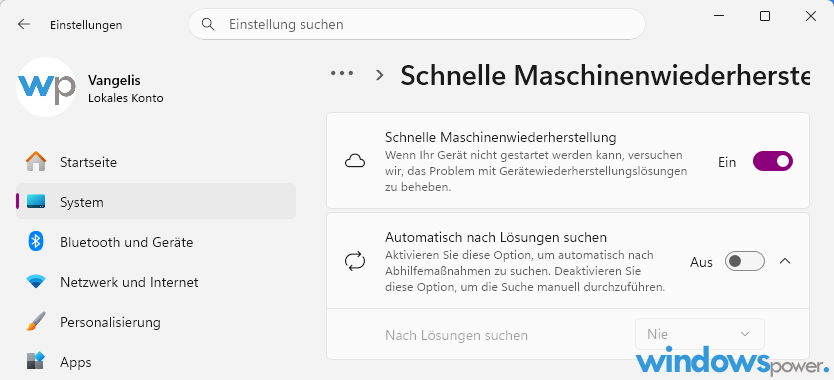834x380 pixels.
Task: Open Apps settings
Action: click(x=156, y=362)
